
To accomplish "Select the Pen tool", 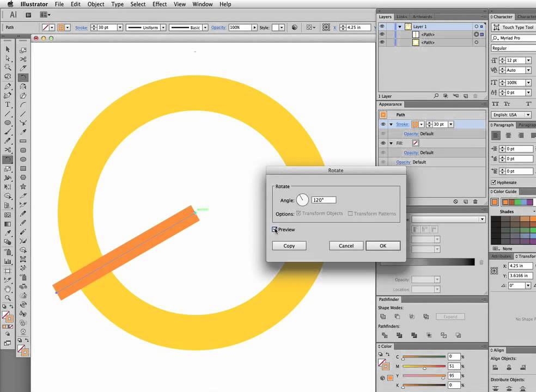I will (x=8, y=86).
